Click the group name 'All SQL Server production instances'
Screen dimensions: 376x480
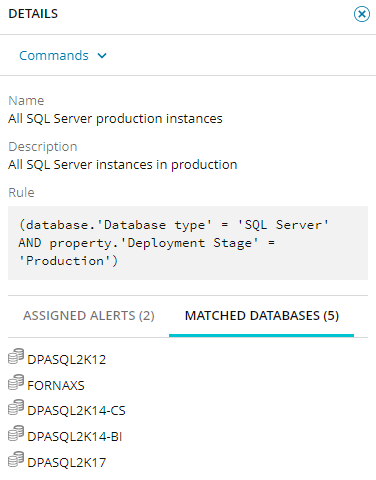point(115,119)
